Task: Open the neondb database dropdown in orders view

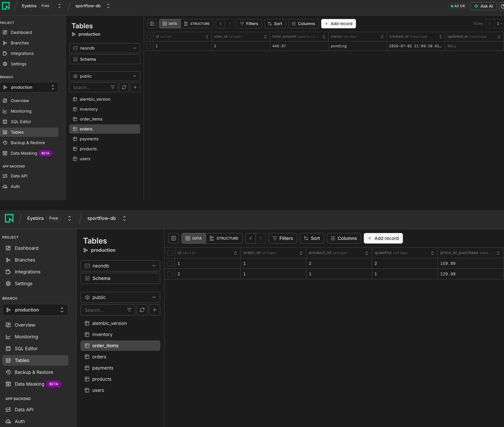Action: click(105, 48)
